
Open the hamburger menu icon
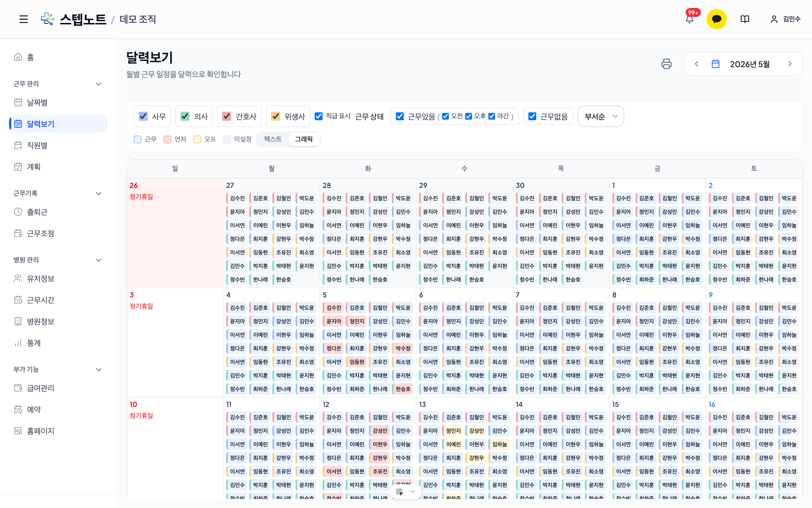pyautogui.click(x=23, y=19)
